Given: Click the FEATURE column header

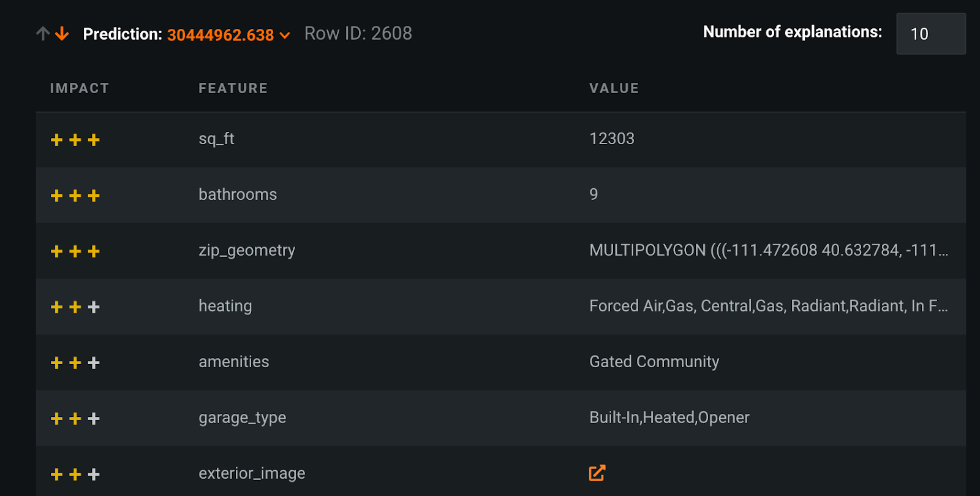Looking at the screenshot, I should [x=233, y=88].
